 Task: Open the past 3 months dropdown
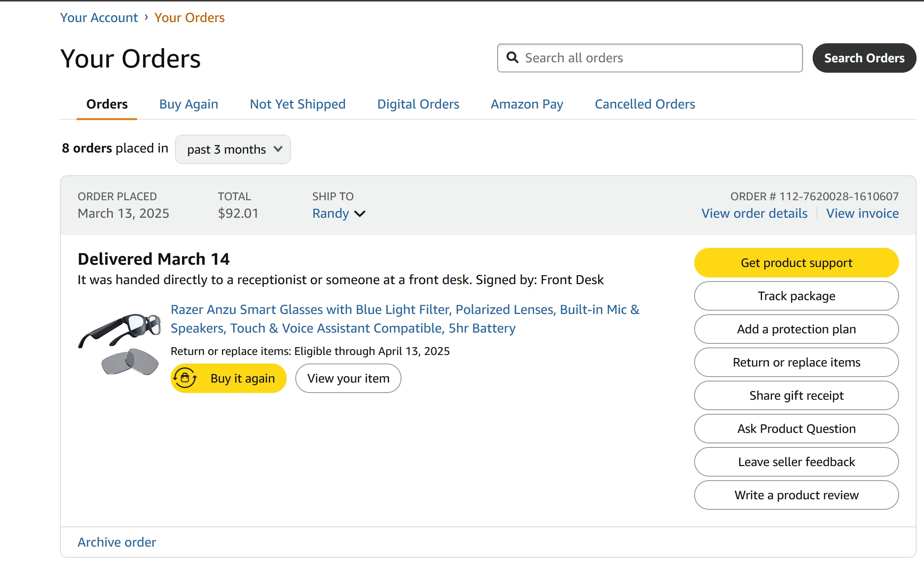[x=232, y=150]
